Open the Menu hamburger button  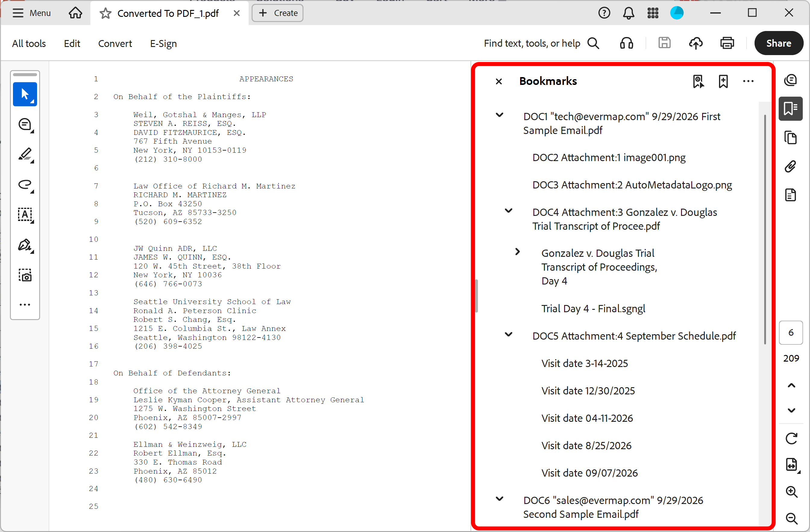point(31,13)
